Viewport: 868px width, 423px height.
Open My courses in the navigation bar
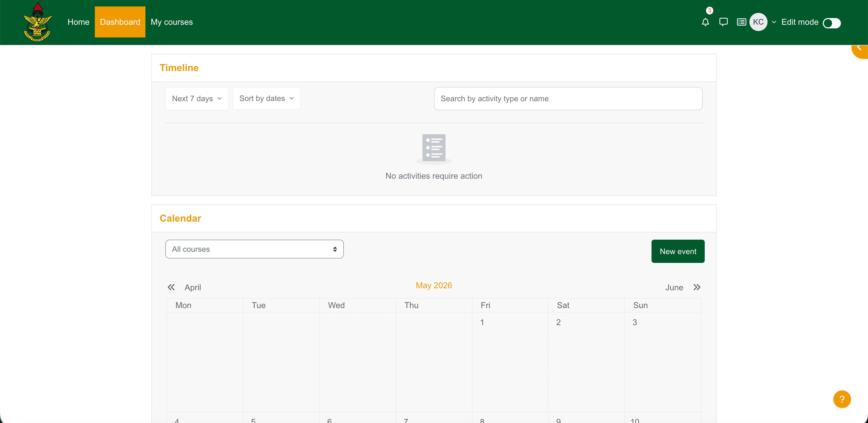(x=172, y=22)
